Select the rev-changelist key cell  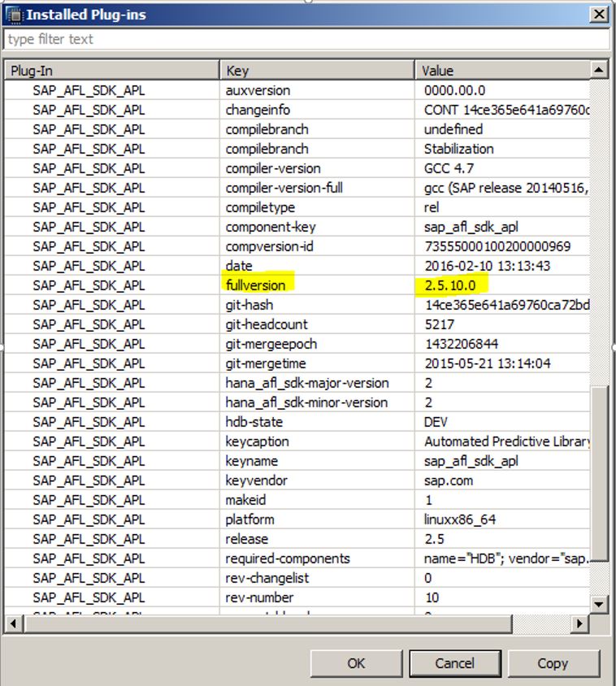point(317,578)
